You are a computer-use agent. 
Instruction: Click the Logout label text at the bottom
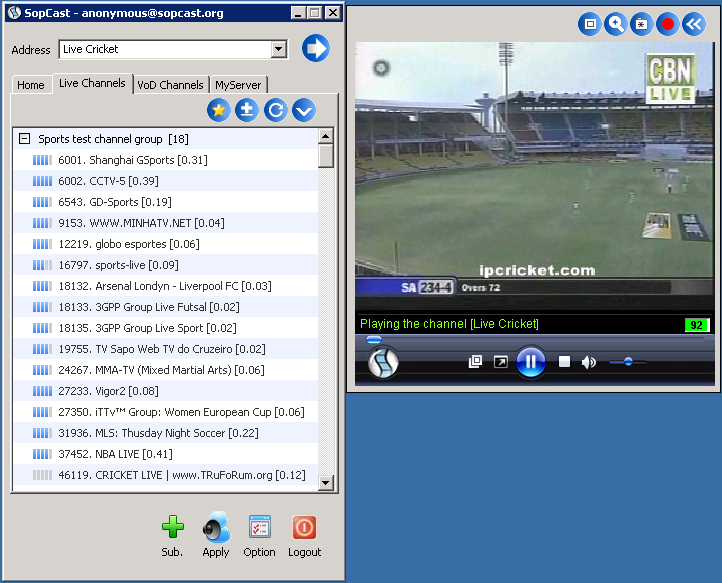tap(304, 552)
